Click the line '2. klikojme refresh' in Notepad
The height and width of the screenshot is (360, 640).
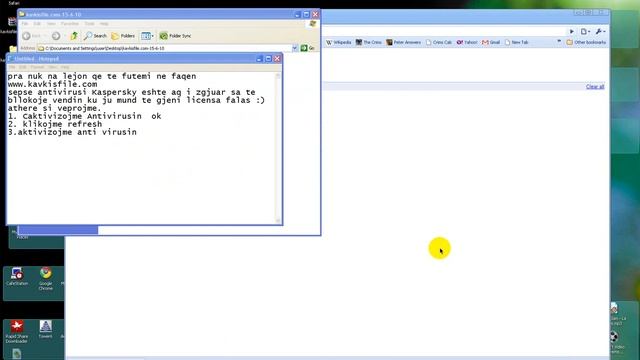click(55, 124)
